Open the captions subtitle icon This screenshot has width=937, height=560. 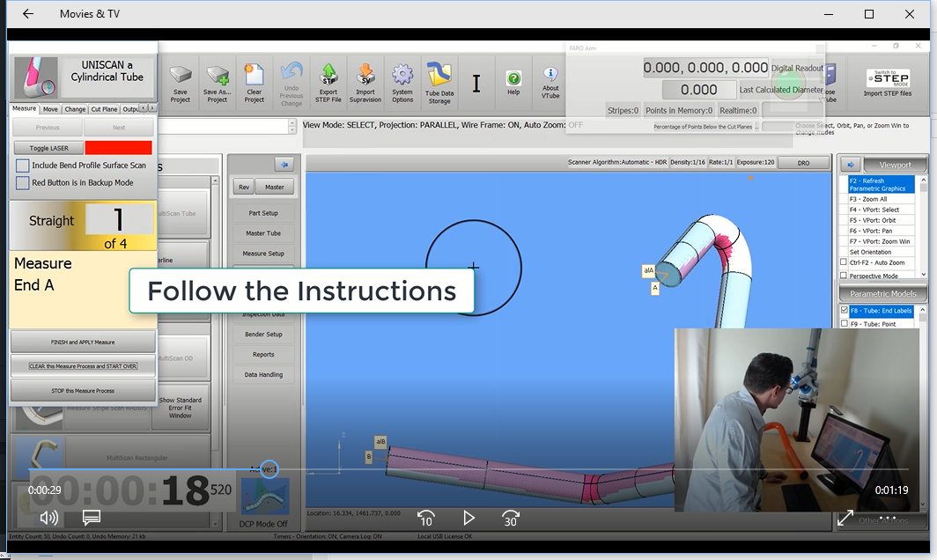[x=92, y=518]
